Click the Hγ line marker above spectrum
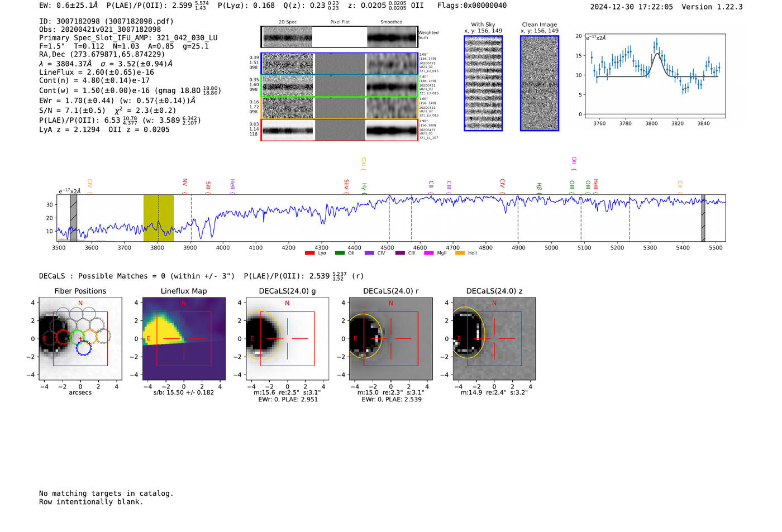The image size is (782, 532). (364, 188)
